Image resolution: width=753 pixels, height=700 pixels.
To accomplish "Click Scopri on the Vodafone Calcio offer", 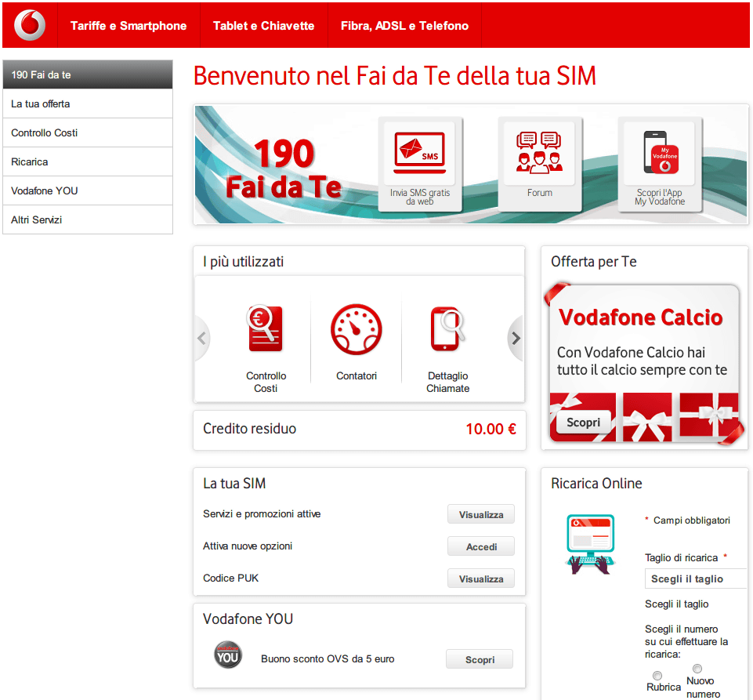I will tap(583, 423).
